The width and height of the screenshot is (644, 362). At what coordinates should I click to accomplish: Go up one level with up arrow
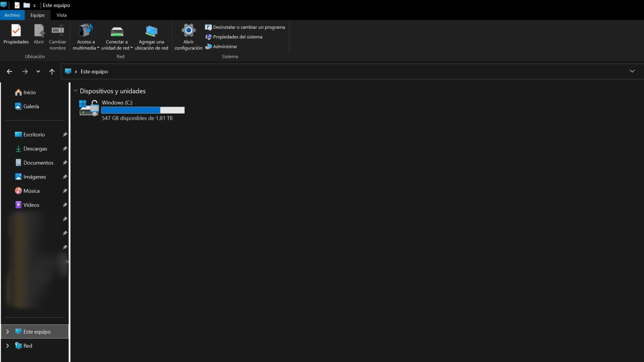[52, 72]
